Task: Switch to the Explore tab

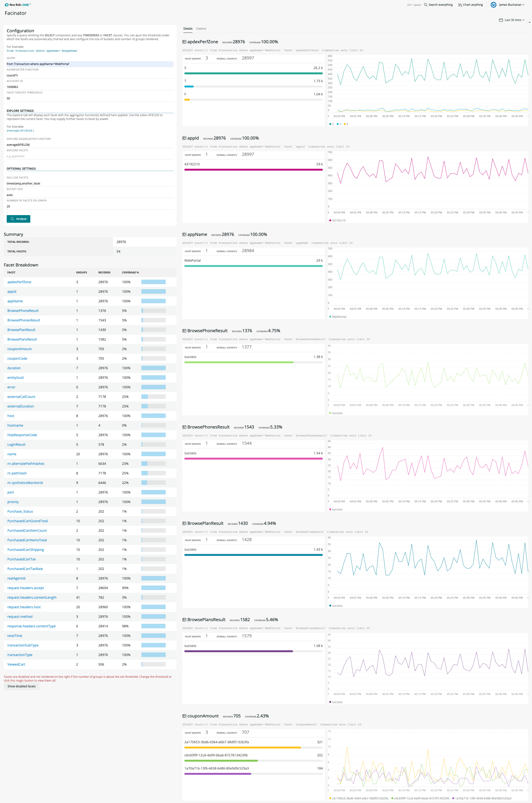Action: point(201,28)
